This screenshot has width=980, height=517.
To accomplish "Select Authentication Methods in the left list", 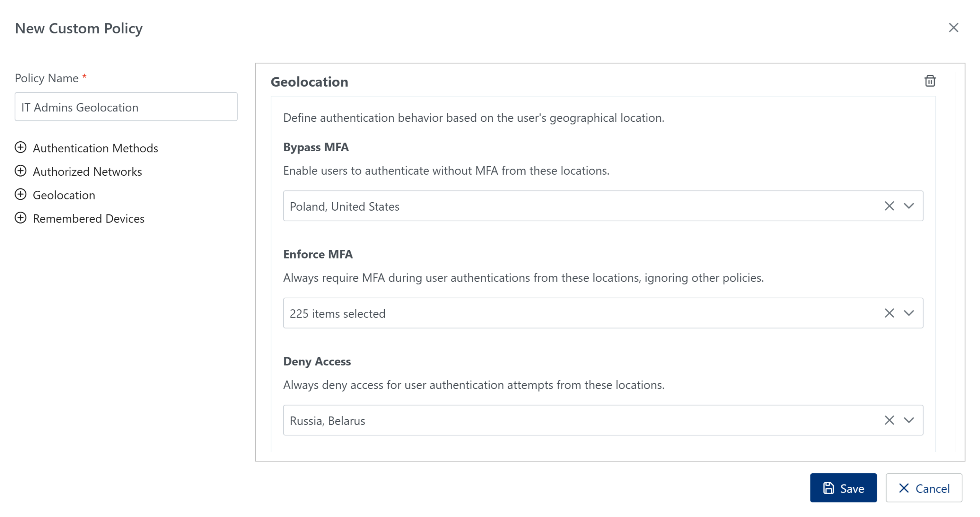I will (x=95, y=148).
